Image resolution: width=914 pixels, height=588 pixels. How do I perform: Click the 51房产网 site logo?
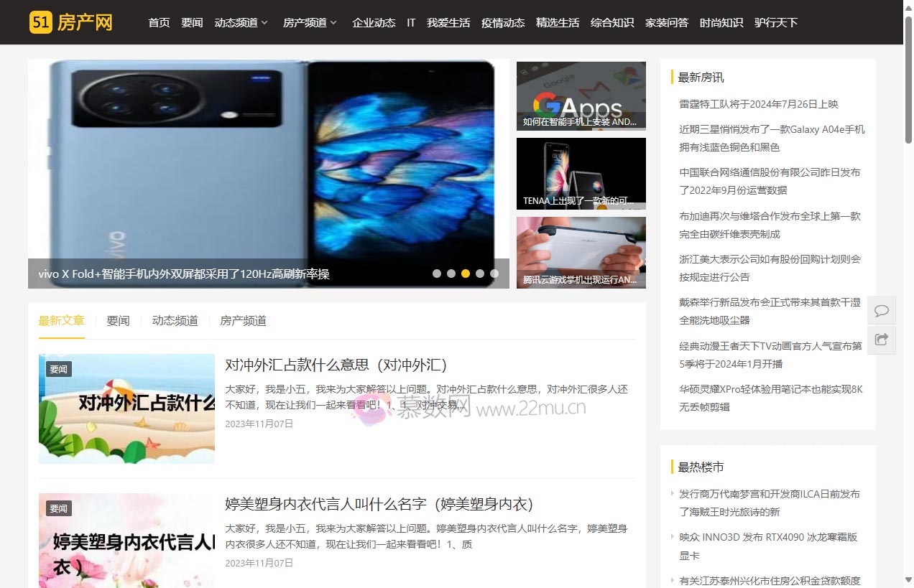pyautogui.click(x=71, y=22)
